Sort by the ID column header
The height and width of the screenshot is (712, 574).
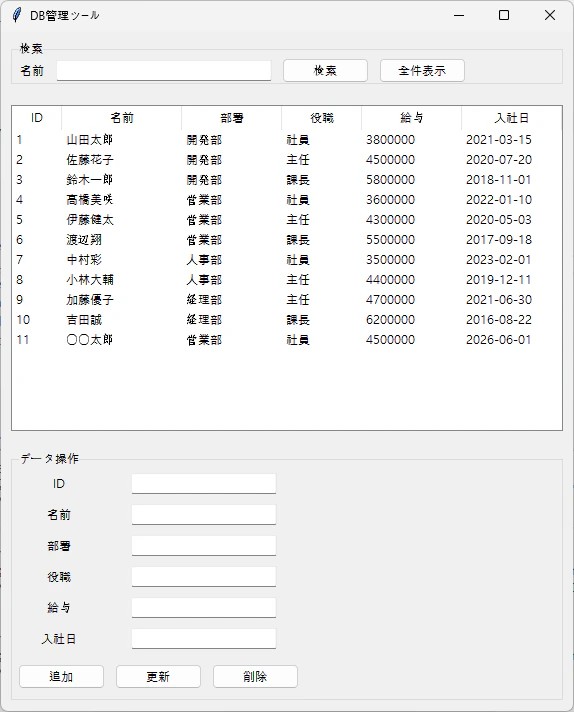pyautogui.click(x=37, y=118)
